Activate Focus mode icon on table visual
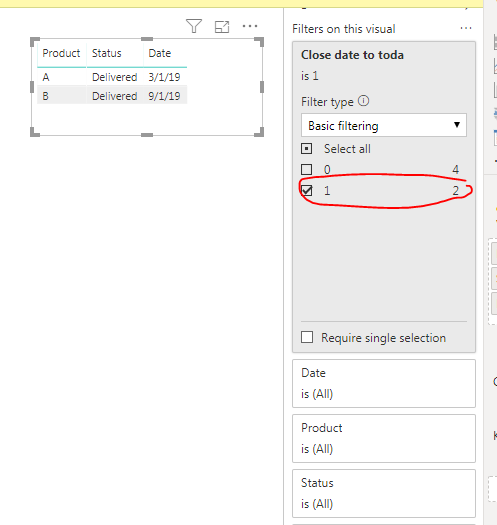Screen dimensions: 497x525 pos(222,27)
